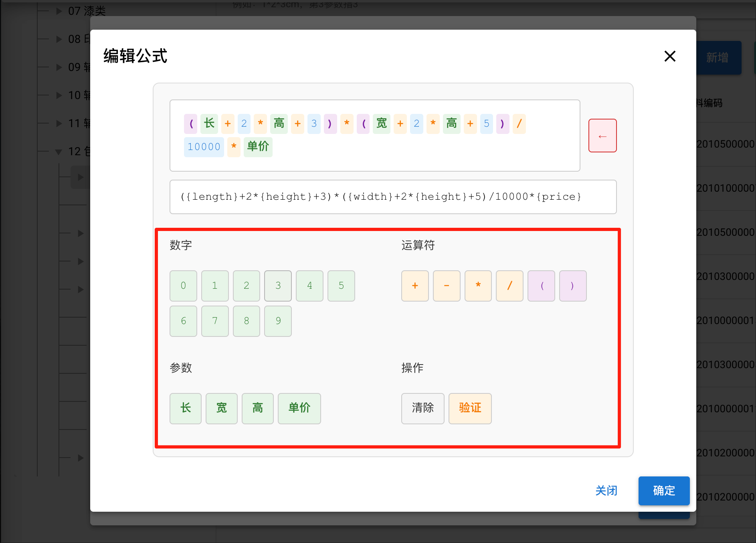Viewport: 756px width, 543px height.
Task: Insert the 长 parameter
Action: click(x=185, y=408)
